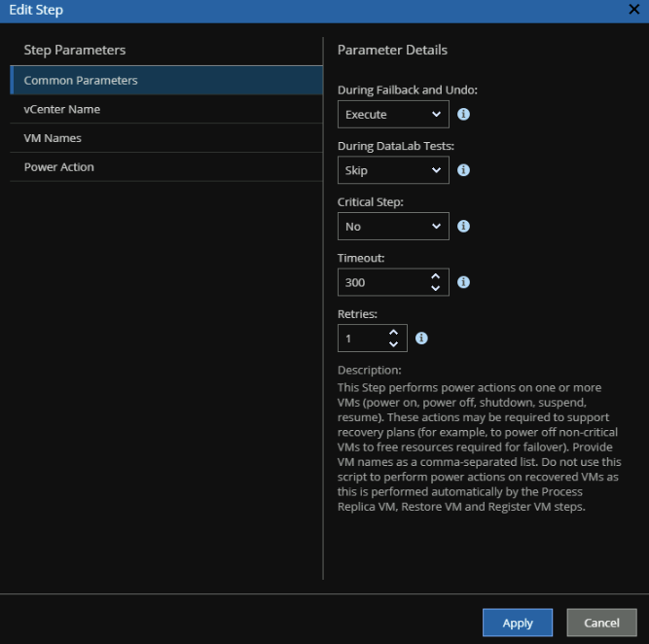Open the During Failback and Undo dropdown

click(393, 114)
